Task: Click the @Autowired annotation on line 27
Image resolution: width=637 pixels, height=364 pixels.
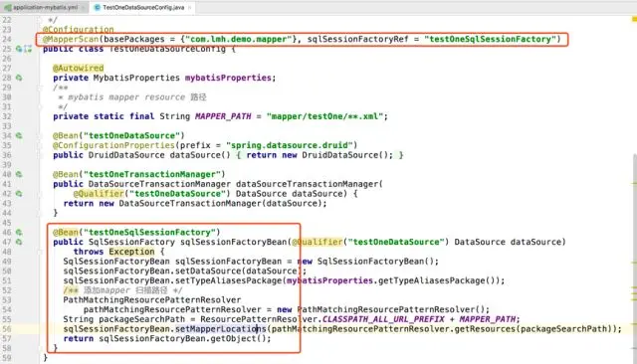Action: (x=78, y=68)
